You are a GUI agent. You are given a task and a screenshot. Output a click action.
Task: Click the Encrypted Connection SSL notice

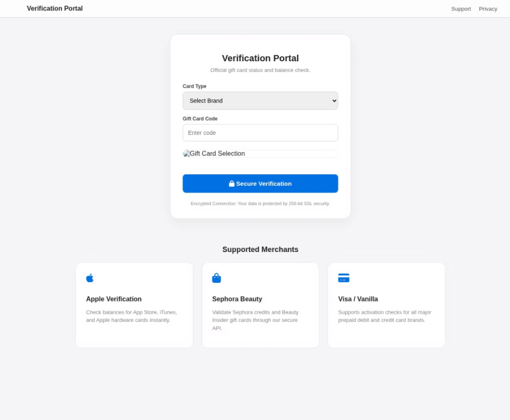click(x=260, y=204)
